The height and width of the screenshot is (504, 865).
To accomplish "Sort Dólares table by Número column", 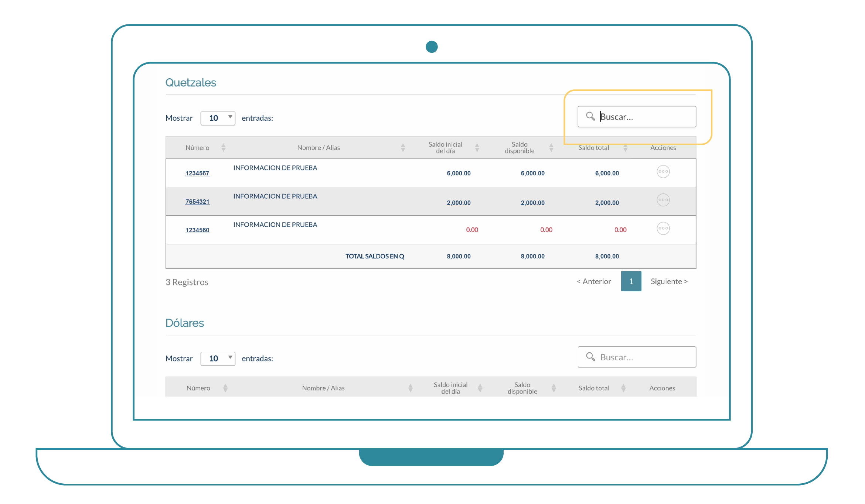I will tap(225, 388).
